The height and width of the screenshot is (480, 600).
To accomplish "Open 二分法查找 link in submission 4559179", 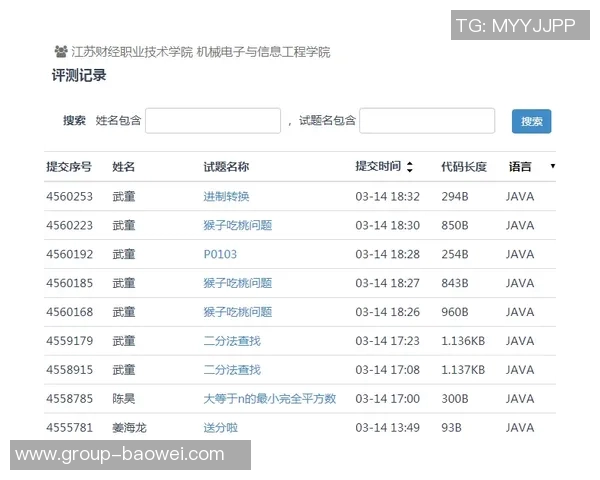I will coord(232,342).
